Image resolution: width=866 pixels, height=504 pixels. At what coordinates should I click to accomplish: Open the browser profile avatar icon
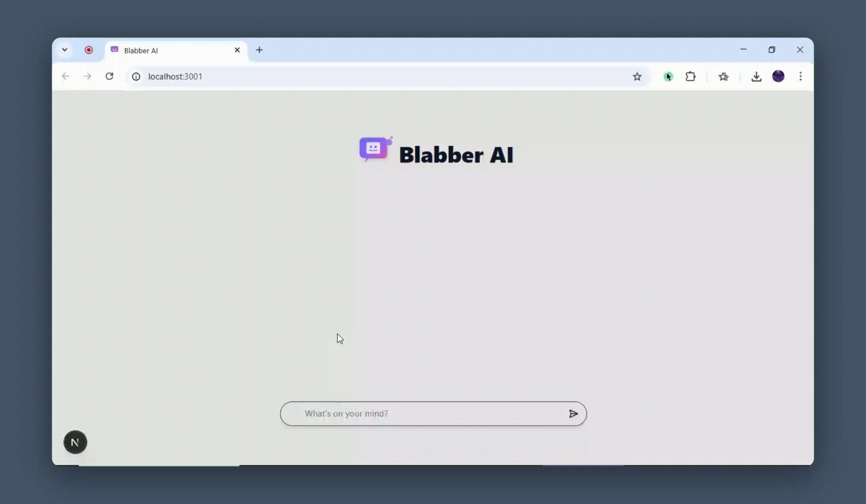point(779,77)
